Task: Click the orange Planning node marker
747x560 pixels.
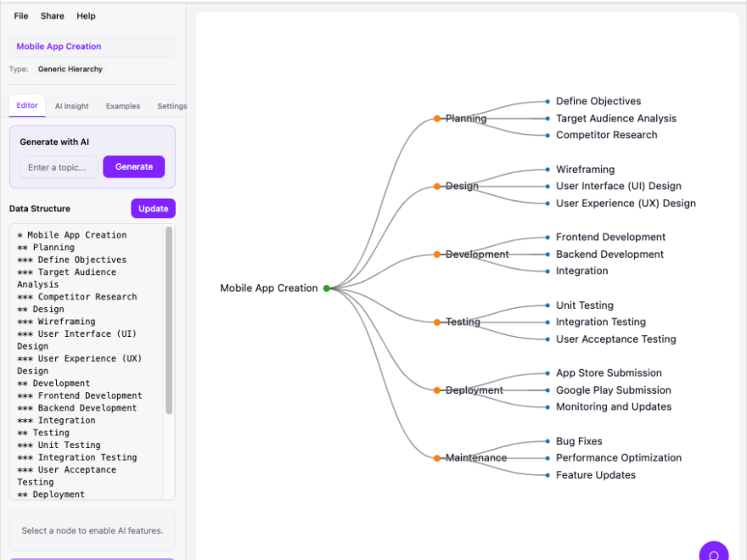Action: (x=436, y=119)
